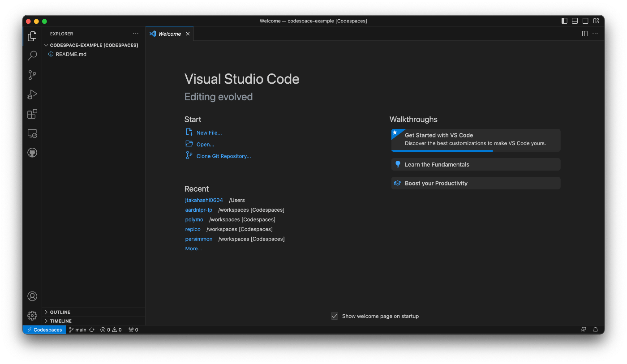Open the Accounts menu icon

tap(32, 296)
